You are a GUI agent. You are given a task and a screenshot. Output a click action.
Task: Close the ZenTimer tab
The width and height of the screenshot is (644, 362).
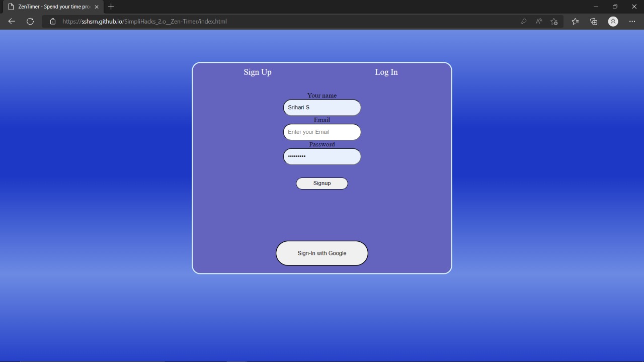pos(97,7)
